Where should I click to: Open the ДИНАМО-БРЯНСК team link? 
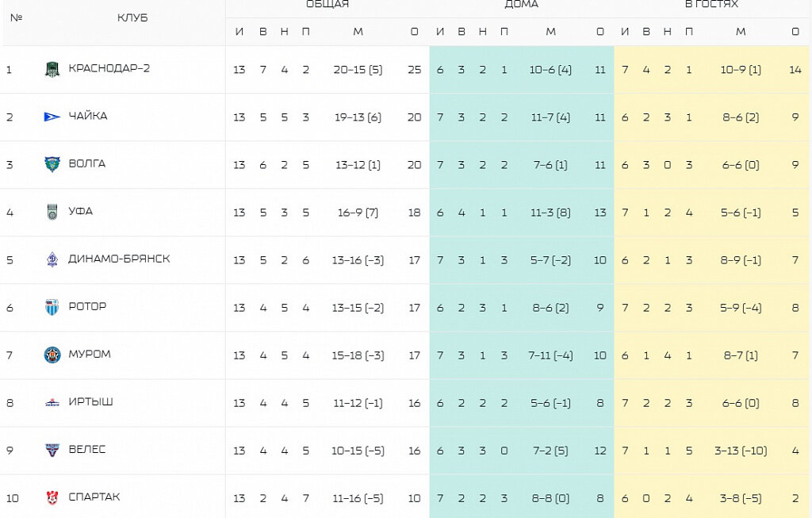(x=119, y=259)
